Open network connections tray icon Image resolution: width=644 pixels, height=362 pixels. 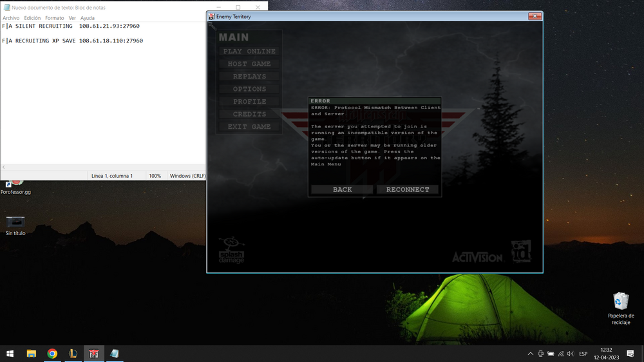561,354
